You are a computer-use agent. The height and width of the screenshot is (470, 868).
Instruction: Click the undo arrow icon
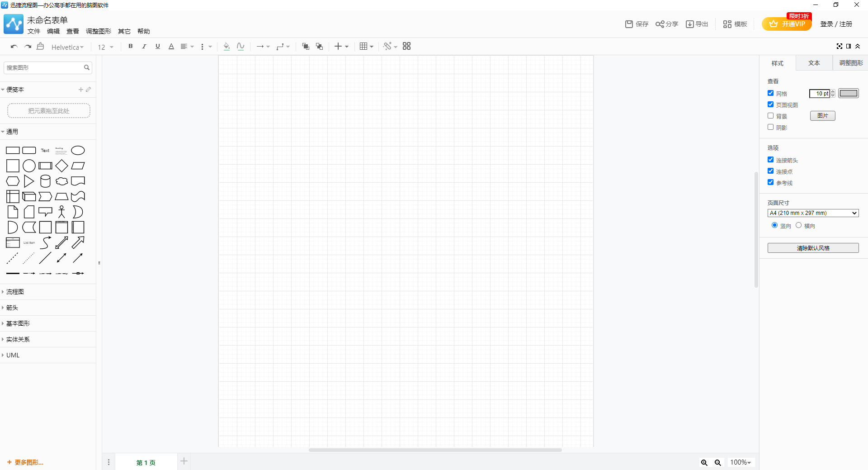[x=14, y=47]
